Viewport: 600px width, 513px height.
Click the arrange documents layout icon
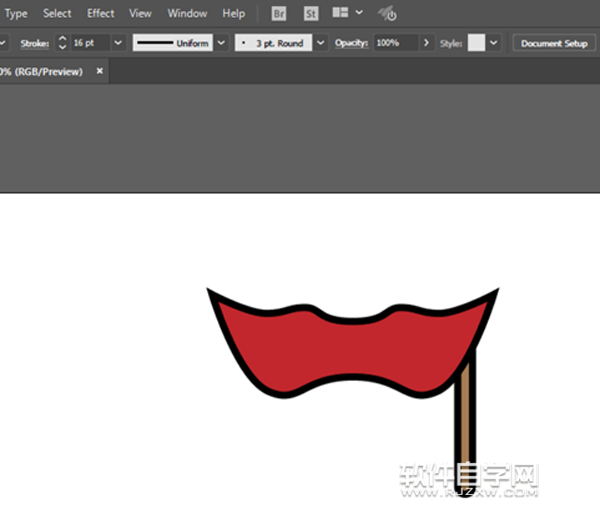pyautogui.click(x=341, y=14)
